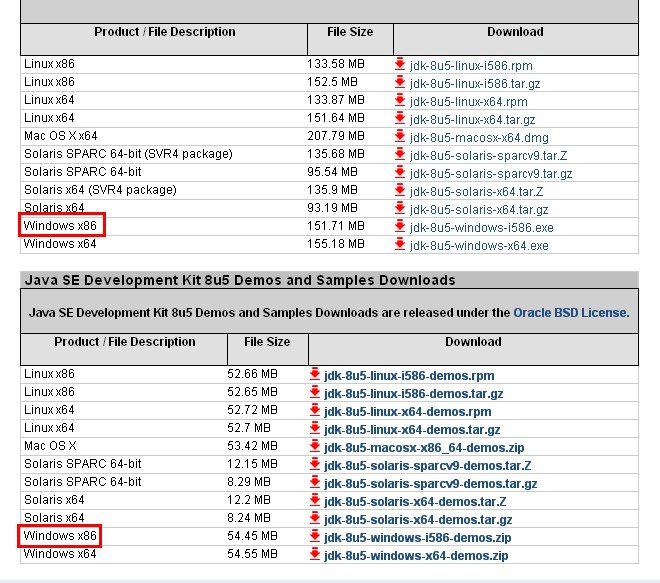Select the 151.71 MB file size cell
The image size is (660, 583).
(x=335, y=226)
